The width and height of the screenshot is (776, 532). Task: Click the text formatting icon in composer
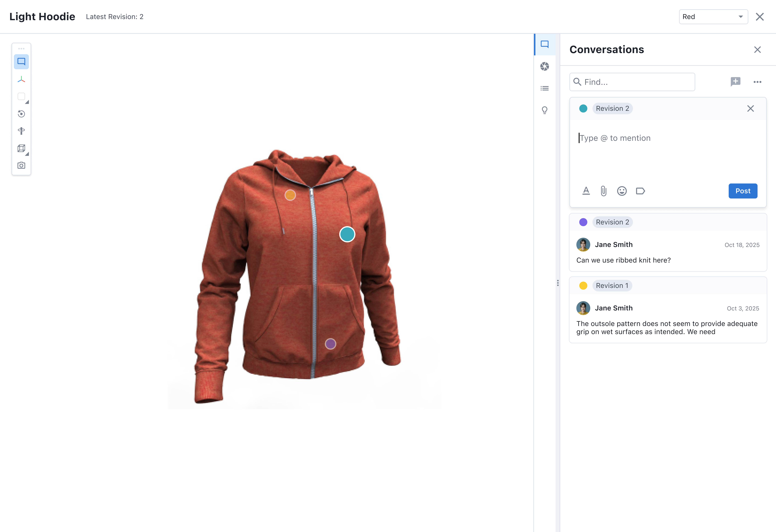586,191
